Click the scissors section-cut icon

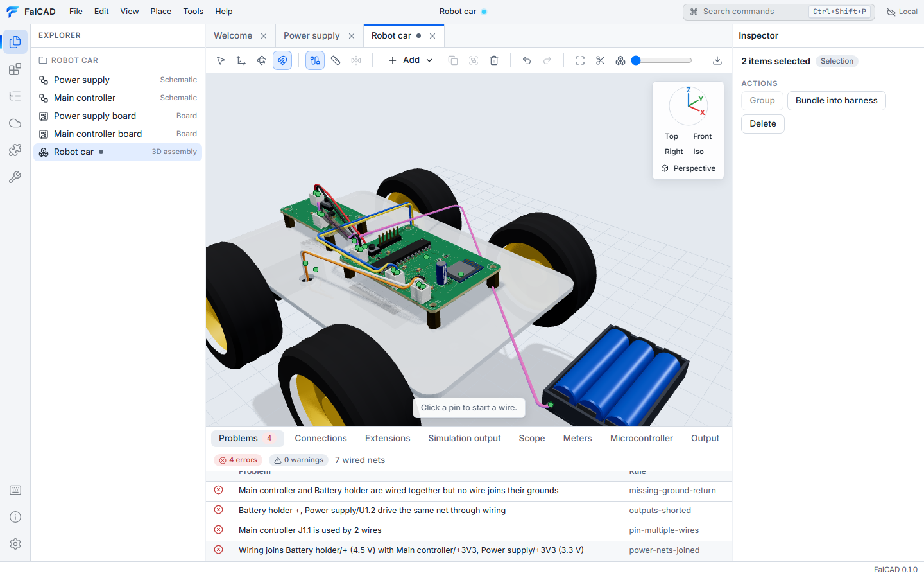(601, 60)
